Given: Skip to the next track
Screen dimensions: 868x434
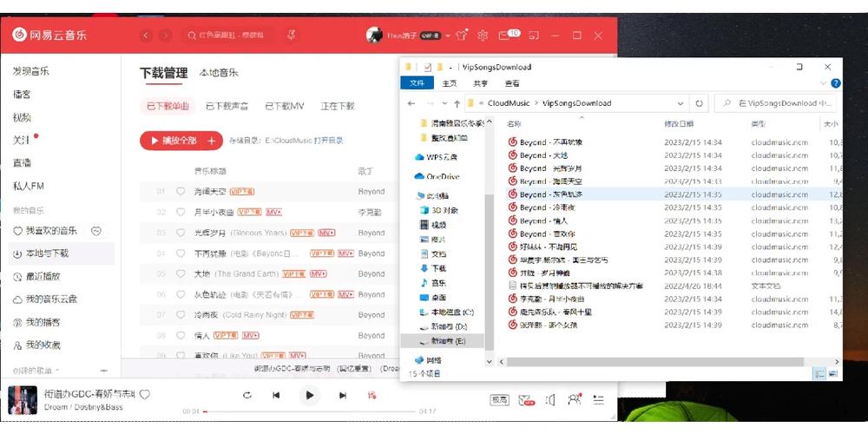Looking at the screenshot, I should click(x=343, y=395).
